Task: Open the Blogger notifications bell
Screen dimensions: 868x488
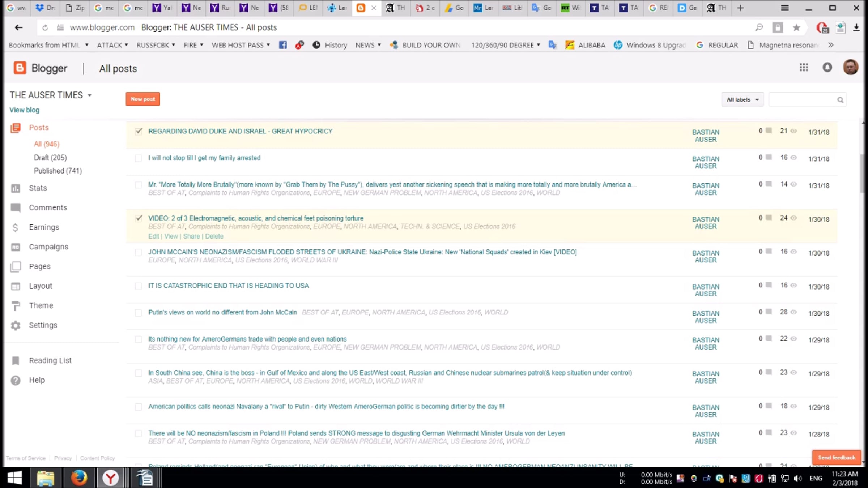Action: click(827, 68)
